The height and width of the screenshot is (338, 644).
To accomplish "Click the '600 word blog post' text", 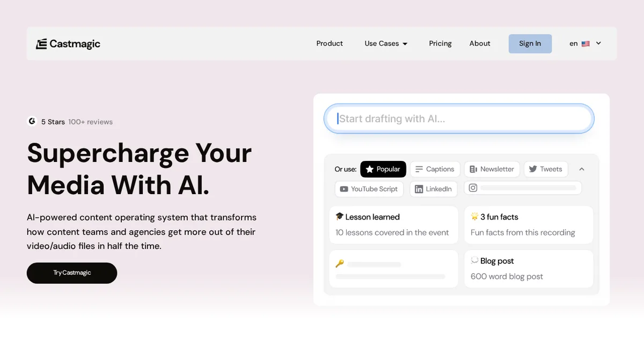I will (x=507, y=276).
